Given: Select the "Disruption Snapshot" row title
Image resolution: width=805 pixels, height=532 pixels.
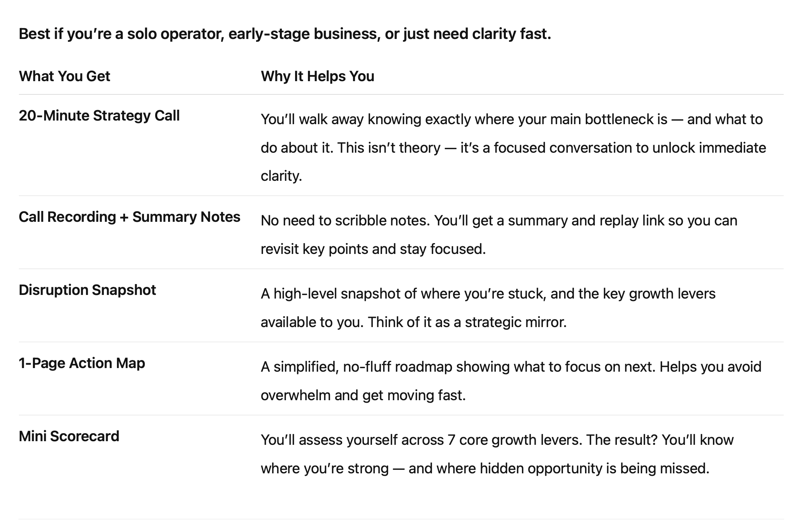Looking at the screenshot, I should pos(87,290).
